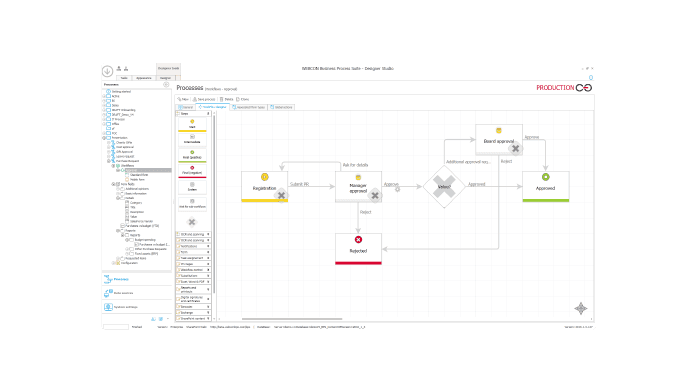This screenshot has height=386, width=689.
Task: Click the PRODUCTION environment logo
Action: point(564,88)
